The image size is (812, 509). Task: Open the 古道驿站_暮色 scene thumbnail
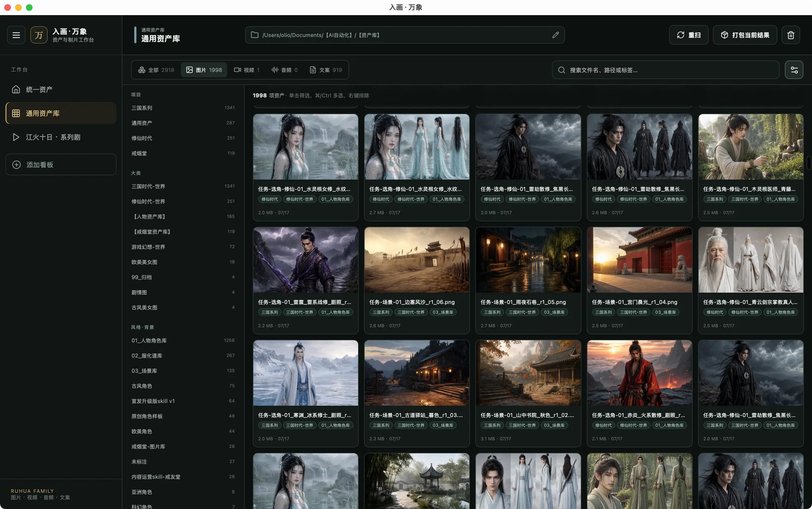tap(417, 373)
